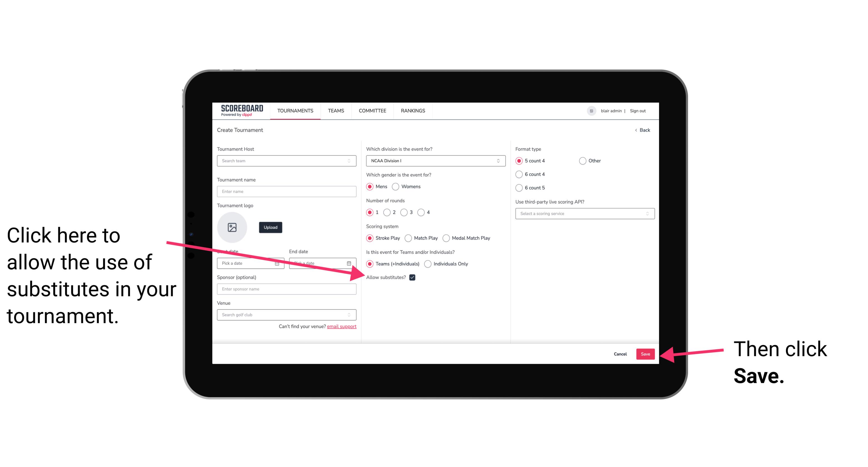Click the Back navigation icon

pos(636,129)
